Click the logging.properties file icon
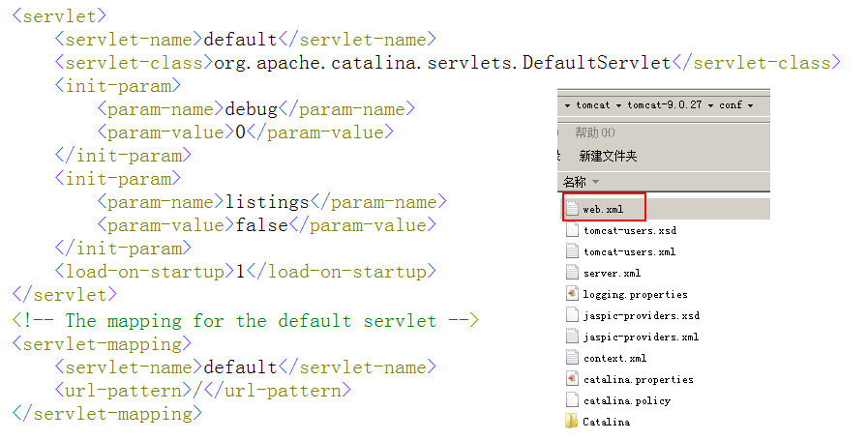Screen dimensions: 868x440 572,294
